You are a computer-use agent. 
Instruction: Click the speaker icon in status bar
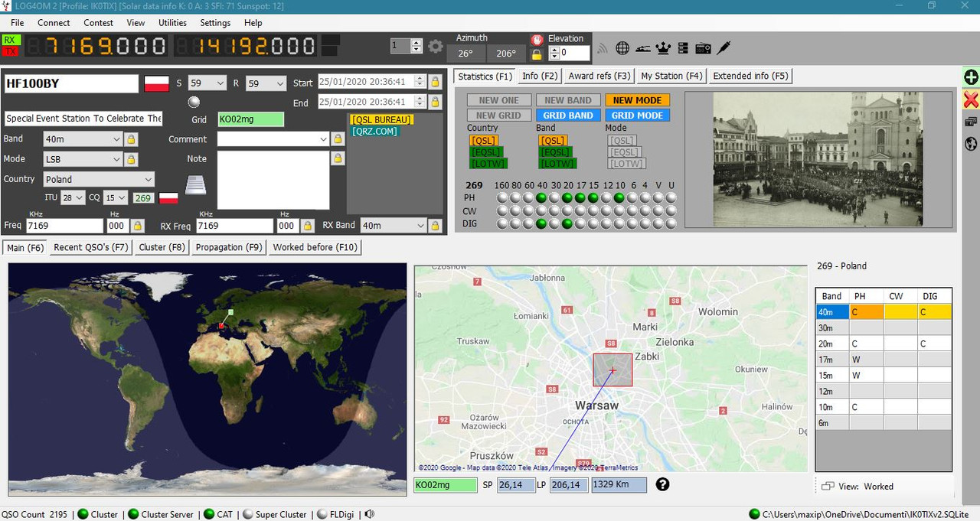(x=370, y=514)
